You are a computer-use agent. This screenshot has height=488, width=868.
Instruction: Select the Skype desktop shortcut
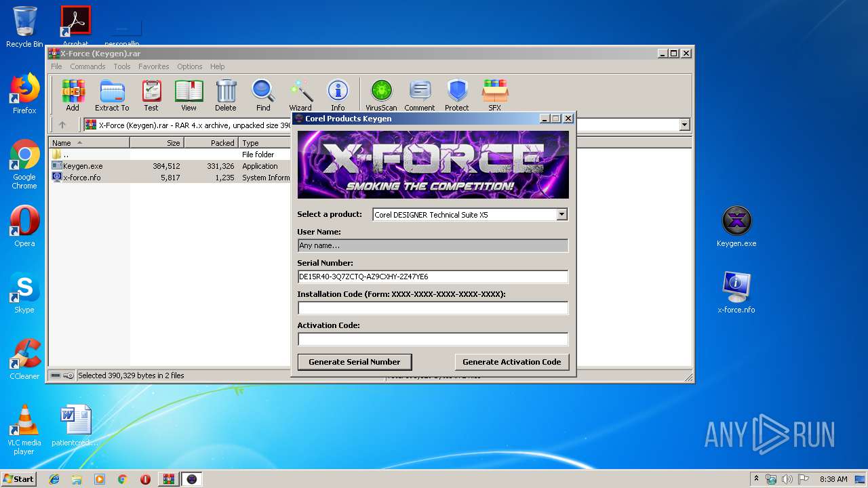point(24,293)
